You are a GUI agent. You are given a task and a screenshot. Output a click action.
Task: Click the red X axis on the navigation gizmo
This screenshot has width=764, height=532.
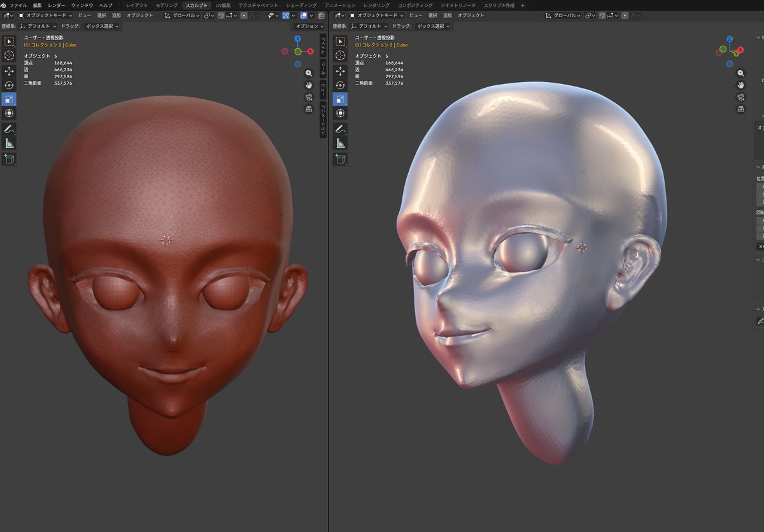(x=309, y=51)
